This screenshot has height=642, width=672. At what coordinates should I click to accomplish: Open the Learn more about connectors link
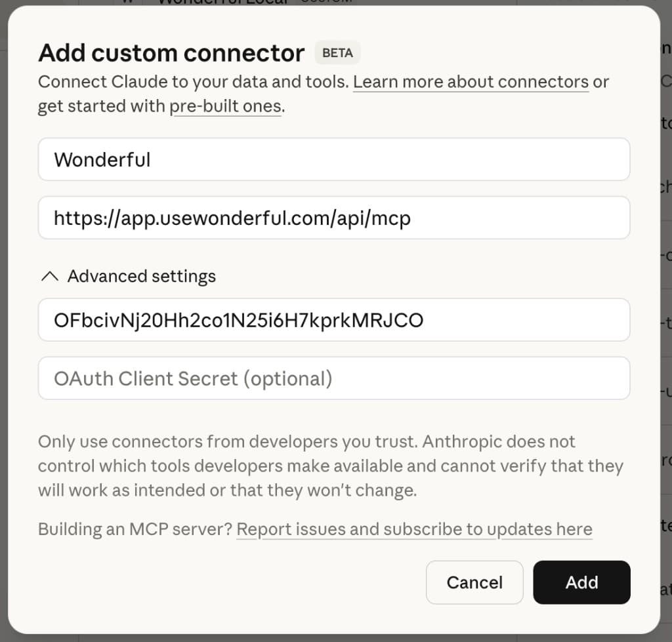point(471,81)
